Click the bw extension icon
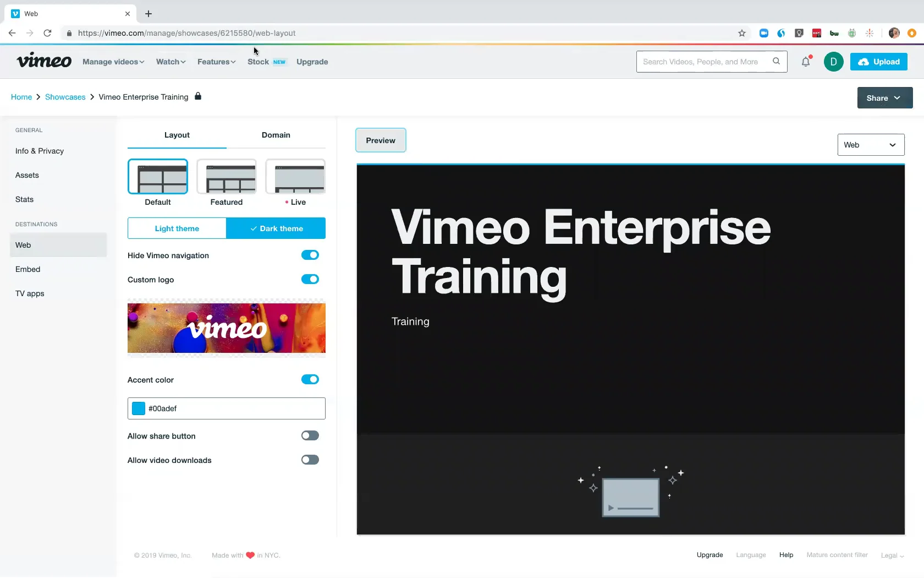 [x=834, y=33]
